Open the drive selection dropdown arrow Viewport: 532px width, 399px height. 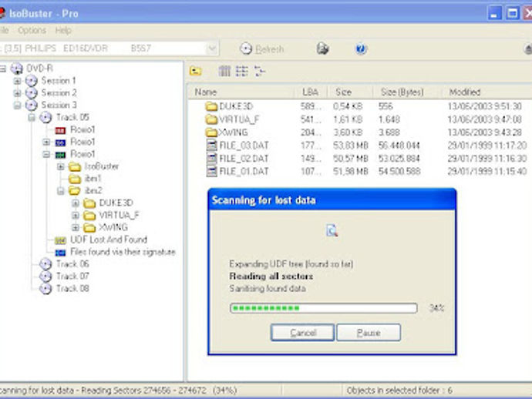click(x=212, y=49)
